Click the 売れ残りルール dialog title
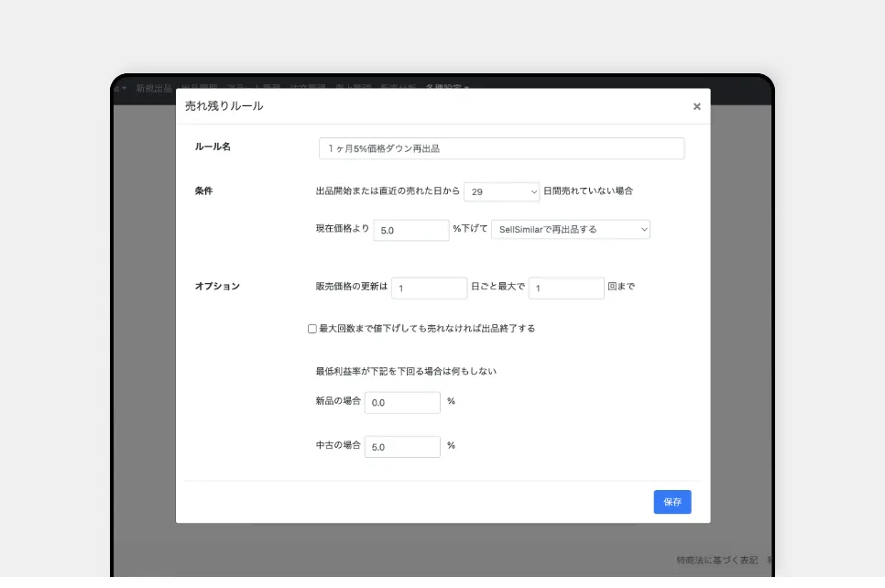Screen dimensions: 885x588 [224, 106]
